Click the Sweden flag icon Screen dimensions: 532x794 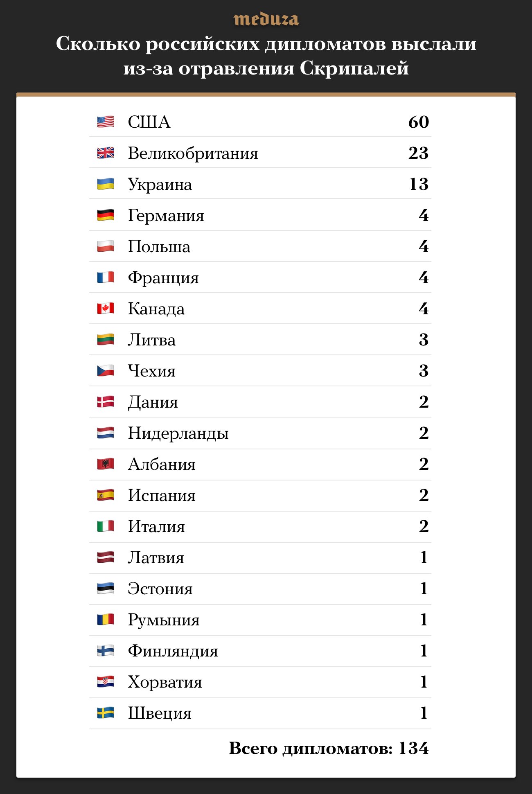106,713
